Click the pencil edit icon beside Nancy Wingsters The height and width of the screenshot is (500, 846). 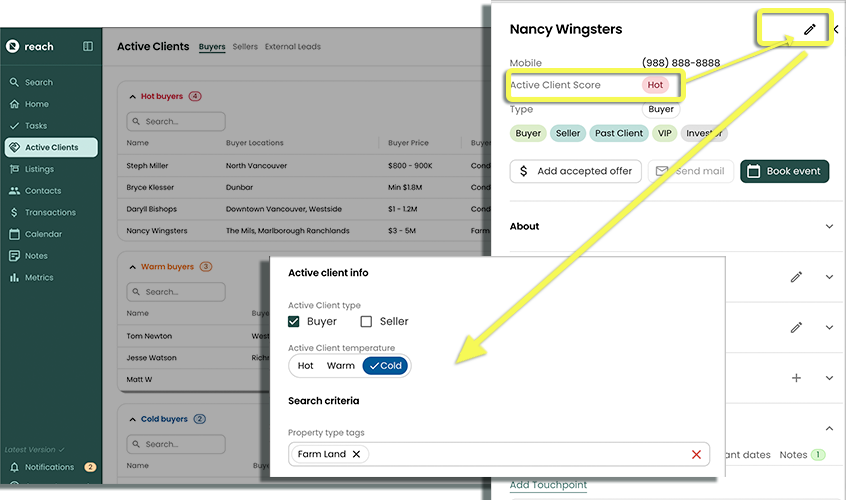tap(809, 30)
